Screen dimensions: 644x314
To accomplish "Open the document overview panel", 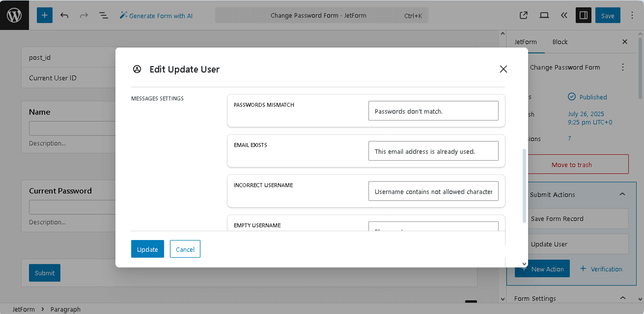I will click(x=104, y=15).
